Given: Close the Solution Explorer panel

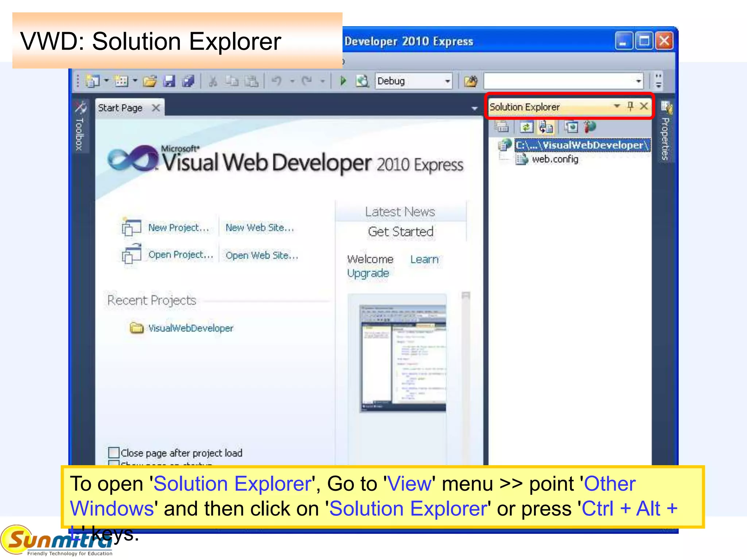Looking at the screenshot, I should point(644,106).
